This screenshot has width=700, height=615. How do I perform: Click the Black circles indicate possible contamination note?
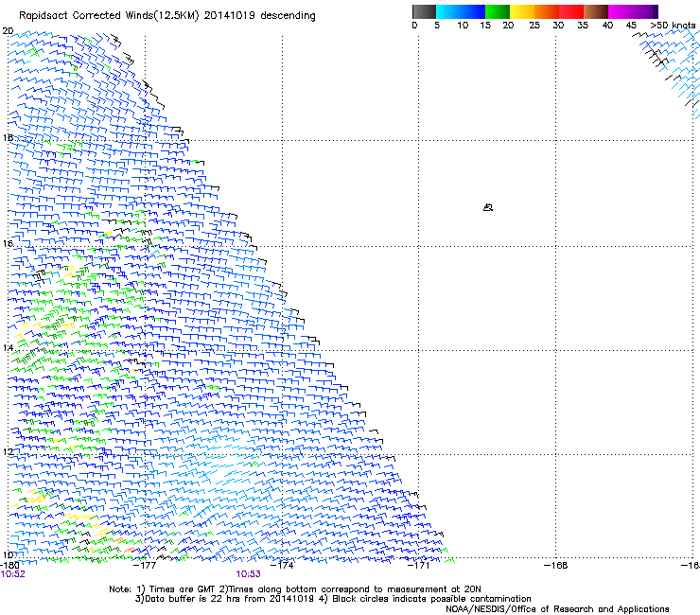click(426, 599)
